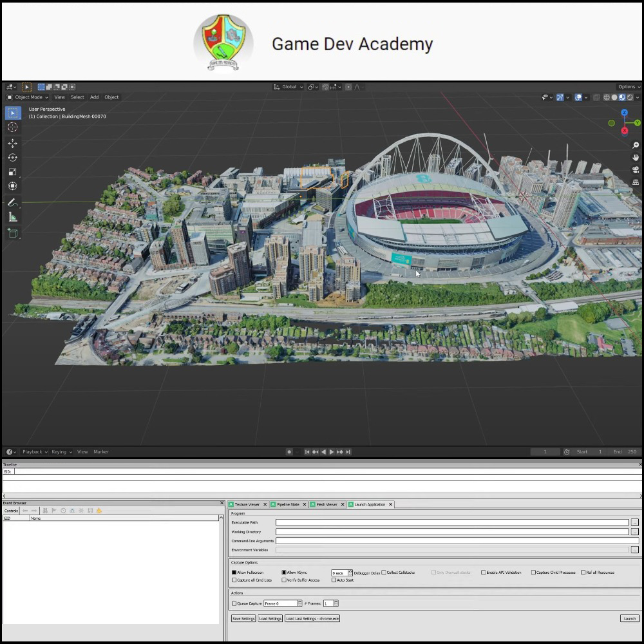Jump to the first frame

(307, 452)
